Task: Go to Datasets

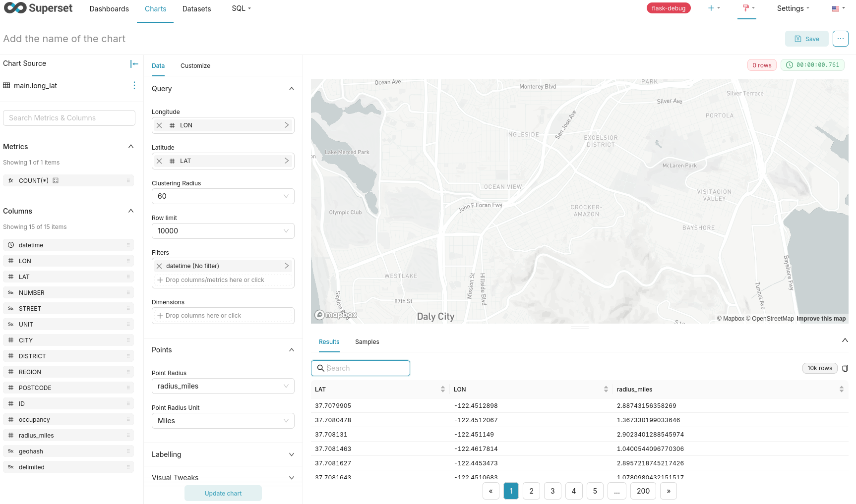Action: tap(196, 9)
